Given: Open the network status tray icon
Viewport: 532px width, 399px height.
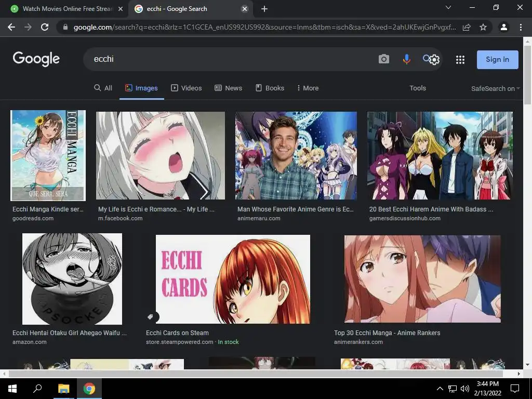Looking at the screenshot, I should (453, 389).
